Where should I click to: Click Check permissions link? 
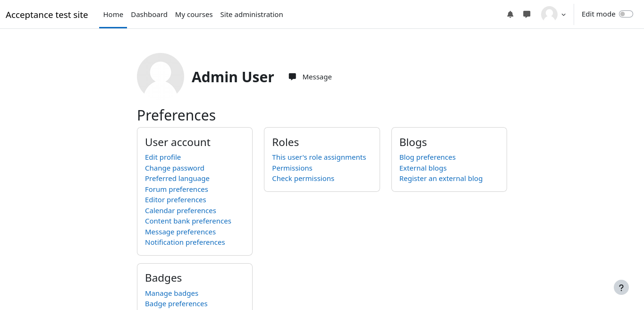303,179
